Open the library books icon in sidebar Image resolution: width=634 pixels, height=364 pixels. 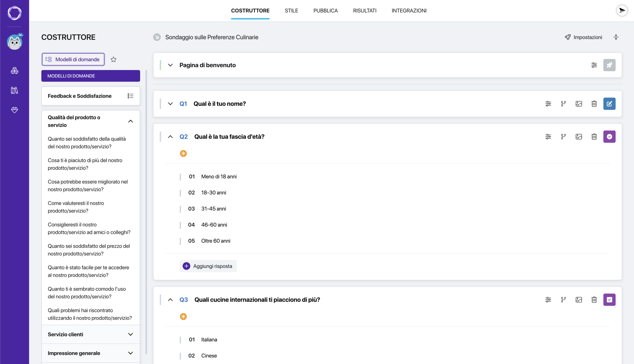click(14, 90)
